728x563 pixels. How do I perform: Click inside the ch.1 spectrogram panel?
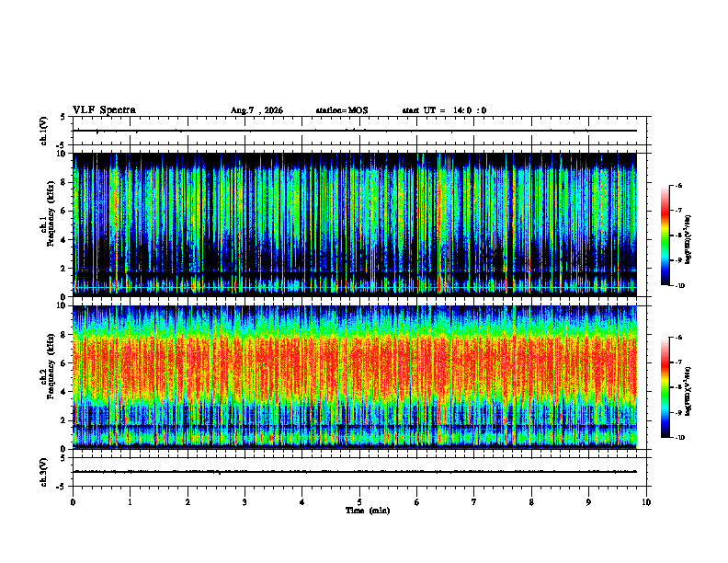tap(355, 224)
